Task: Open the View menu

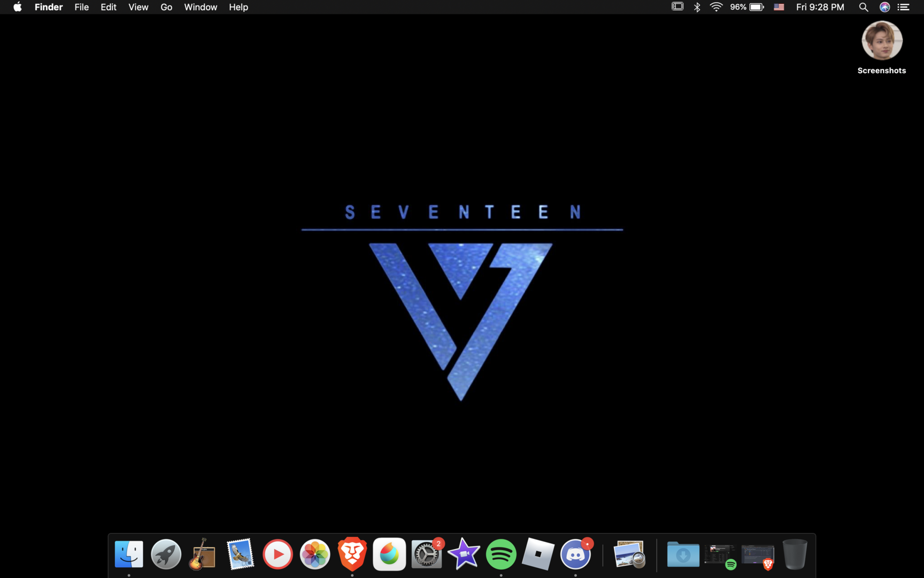Action: click(138, 7)
